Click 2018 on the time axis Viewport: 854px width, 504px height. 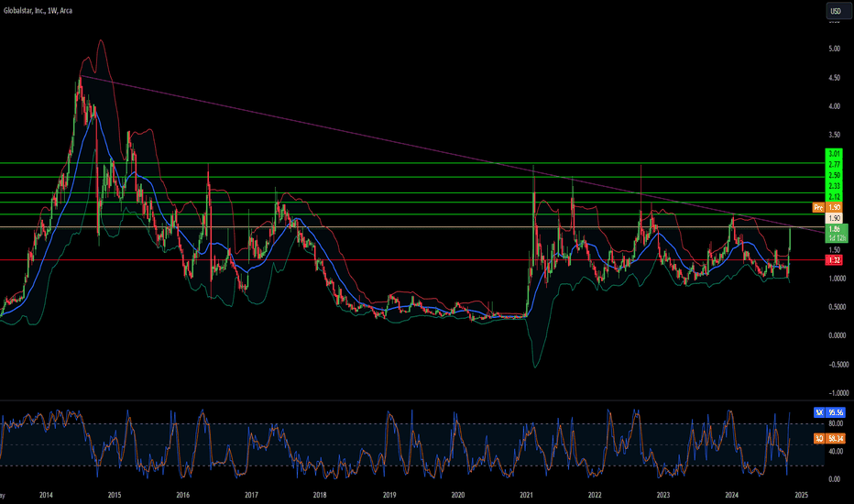pos(320,495)
